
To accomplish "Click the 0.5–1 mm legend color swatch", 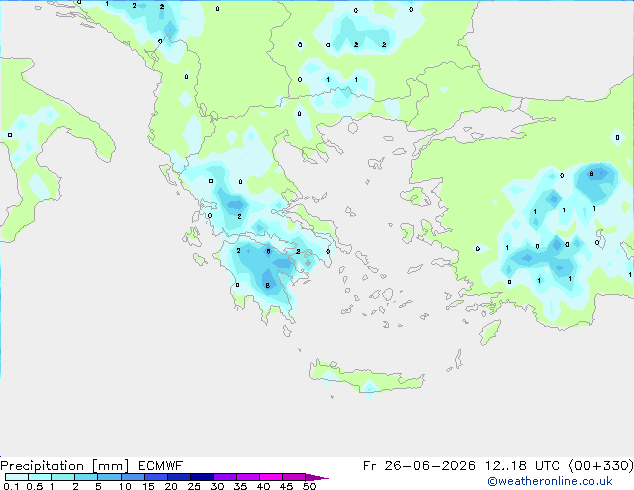I will [x=40, y=477].
